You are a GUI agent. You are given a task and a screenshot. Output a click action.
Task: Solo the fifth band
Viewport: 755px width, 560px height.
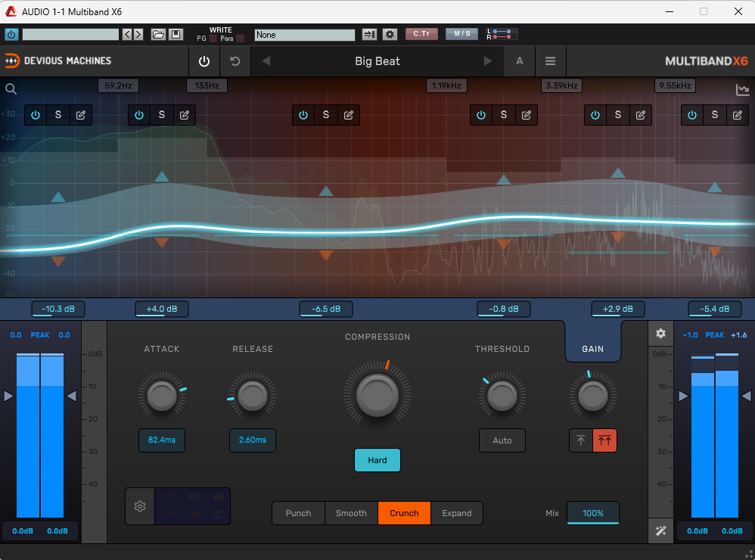pyautogui.click(x=618, y=115)
